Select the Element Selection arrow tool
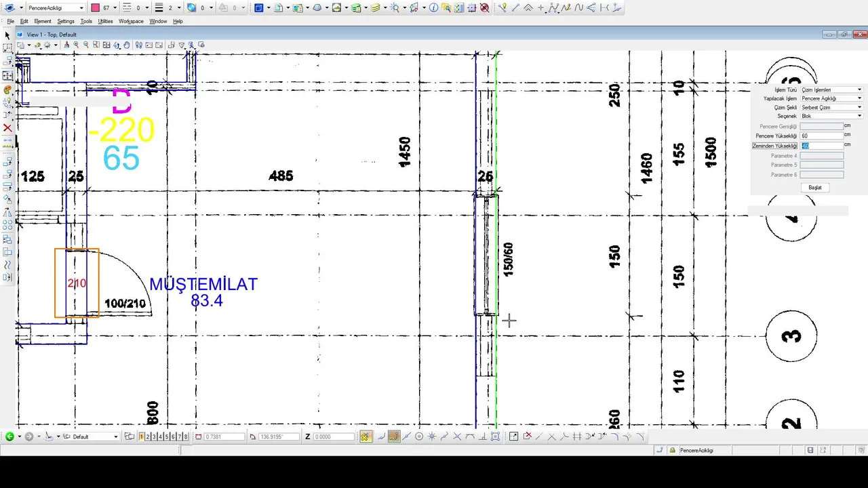This screenshot has height=488, width=868. (7, 35)
